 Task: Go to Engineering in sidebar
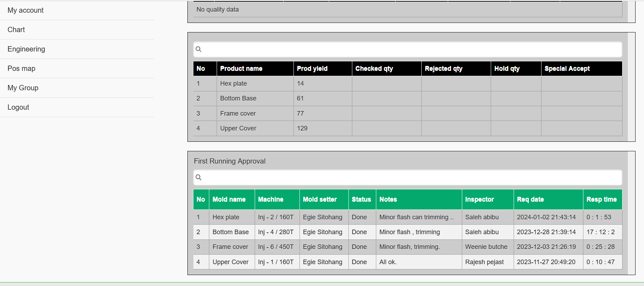tap(26, 49)
